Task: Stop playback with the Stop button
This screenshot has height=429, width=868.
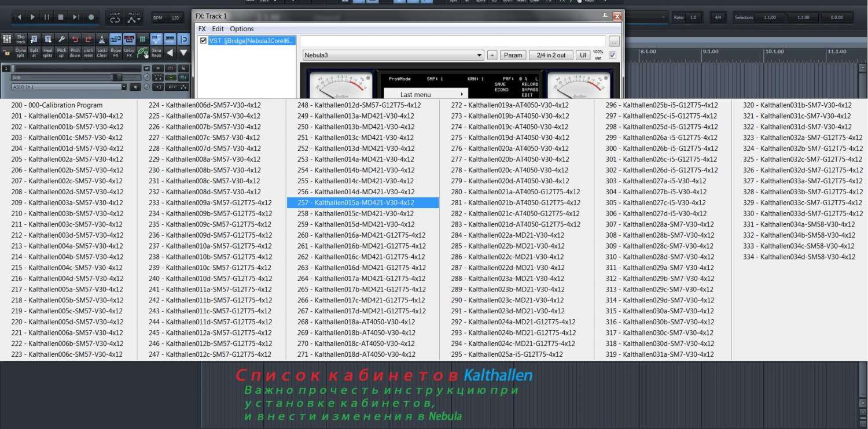Action: pos(61,17)
